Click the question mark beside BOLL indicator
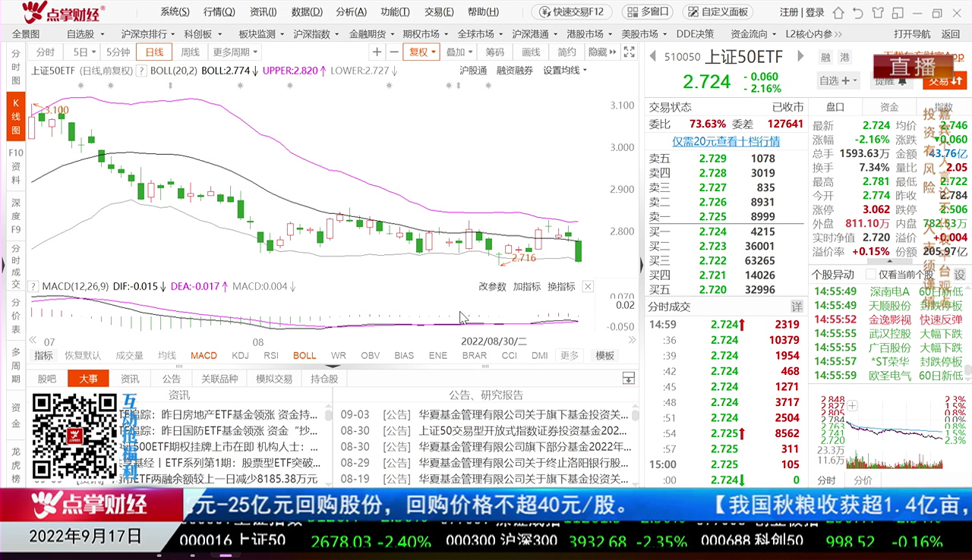The image size is (972, 560). point(142,71)
